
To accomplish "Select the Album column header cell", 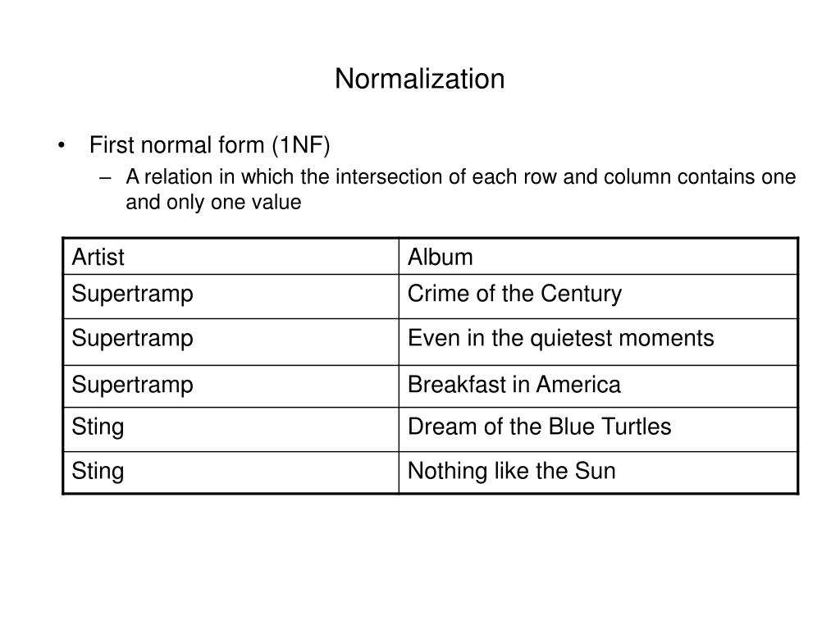I will click(x=598, y=257).
